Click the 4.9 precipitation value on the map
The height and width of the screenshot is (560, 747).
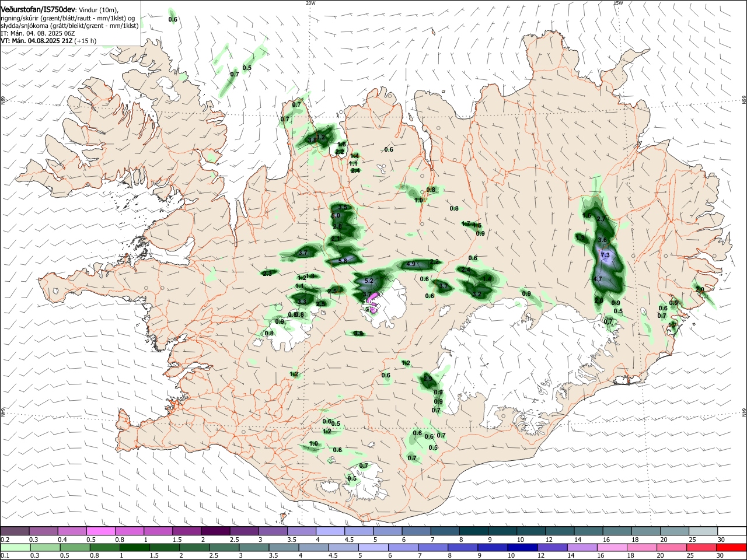point(410,264)
